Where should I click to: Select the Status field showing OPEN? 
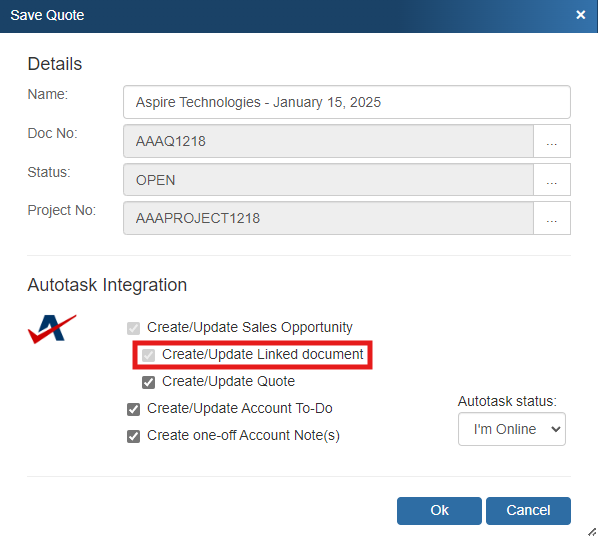click(328, 180)
